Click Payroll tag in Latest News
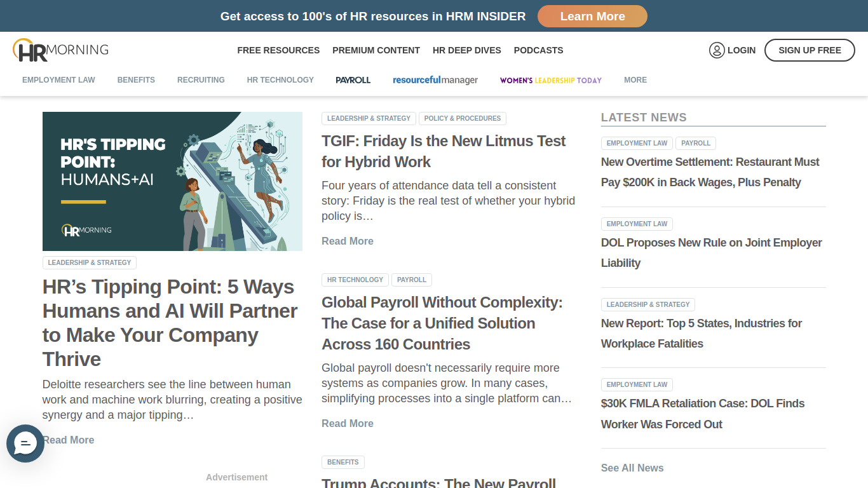The height and width of the screenshot is (488, 868). [696, 143]
